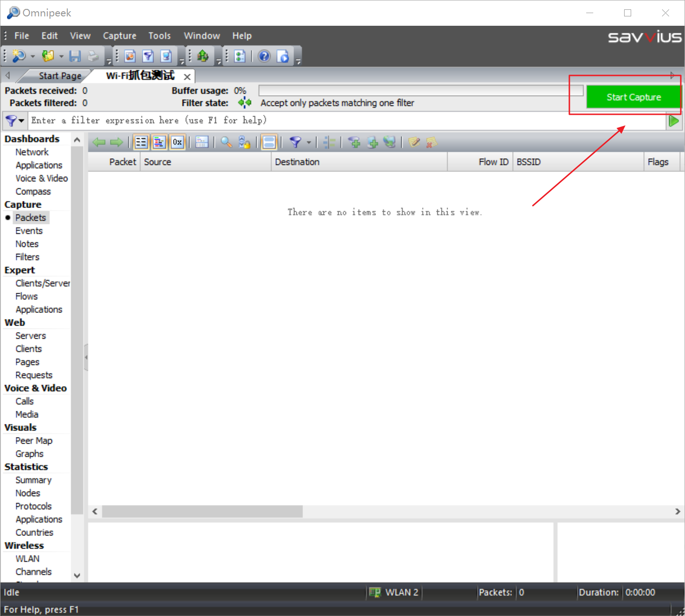Select Summary under Statistics
The image size is (685, 616).
33,480
